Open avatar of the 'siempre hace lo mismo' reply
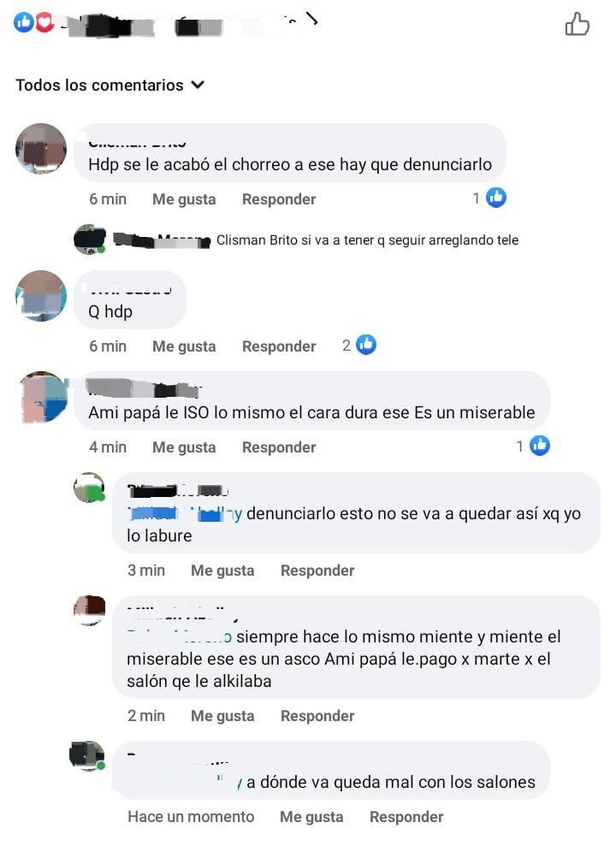Viewport: 616px width, 846px height. pos(89,611)
